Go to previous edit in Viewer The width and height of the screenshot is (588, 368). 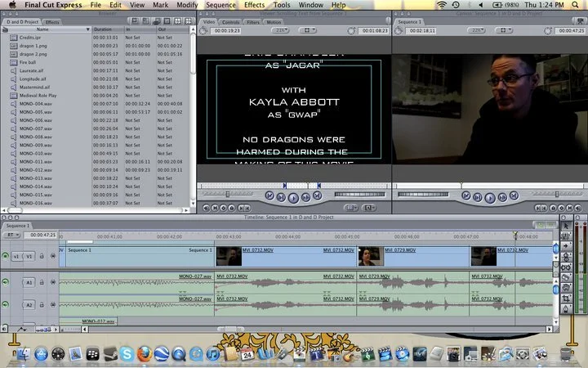click(x=269, y=195)
